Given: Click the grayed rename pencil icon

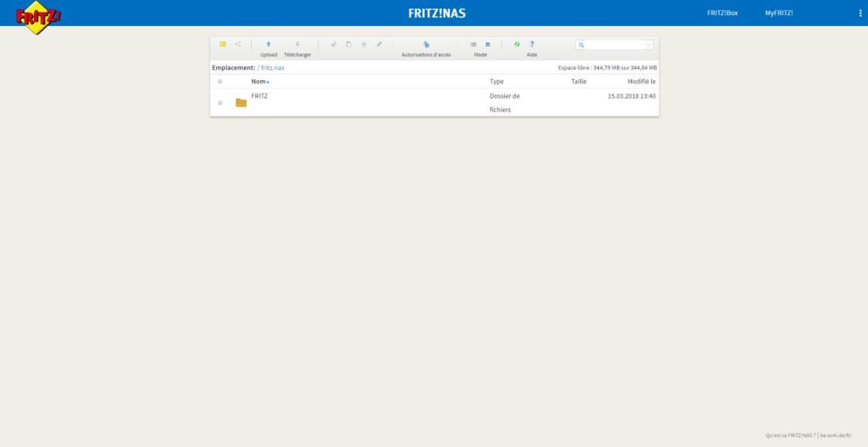Looking at the screenshot, I should [380, 44].
